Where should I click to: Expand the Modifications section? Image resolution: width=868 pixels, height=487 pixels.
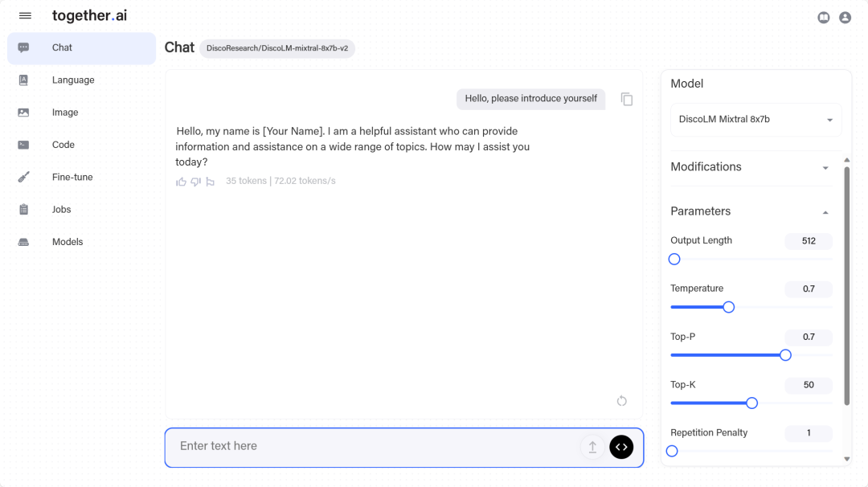click(x=750, y=167)
